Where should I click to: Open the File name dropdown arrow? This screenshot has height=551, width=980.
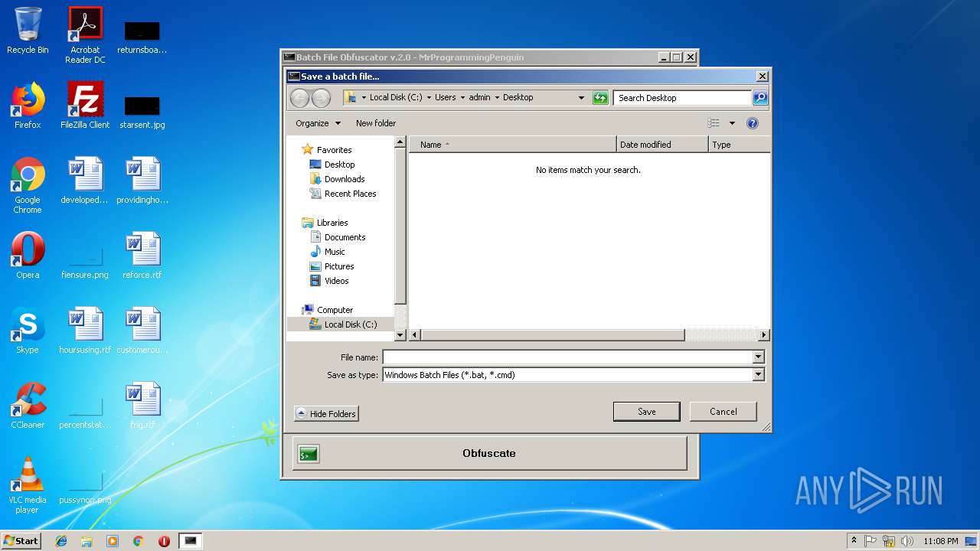(758, 357)
